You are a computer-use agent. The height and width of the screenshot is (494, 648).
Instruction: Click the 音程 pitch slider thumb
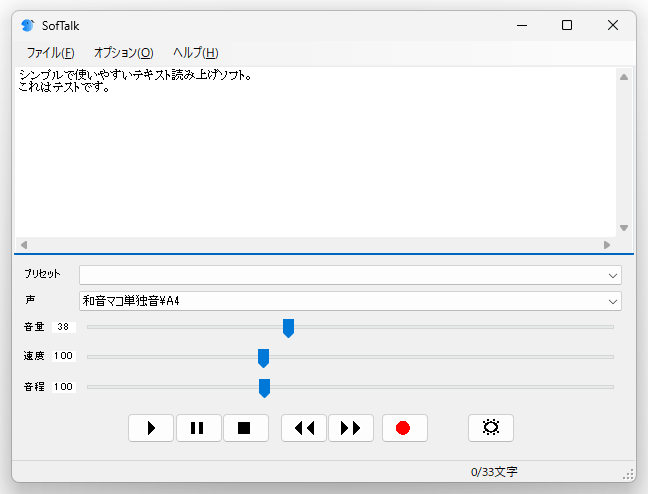264,388
